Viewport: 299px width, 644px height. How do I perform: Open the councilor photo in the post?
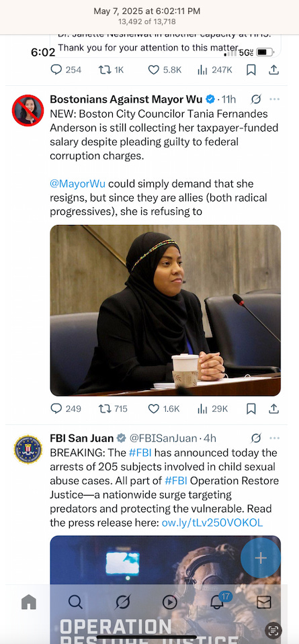point(165,310)
